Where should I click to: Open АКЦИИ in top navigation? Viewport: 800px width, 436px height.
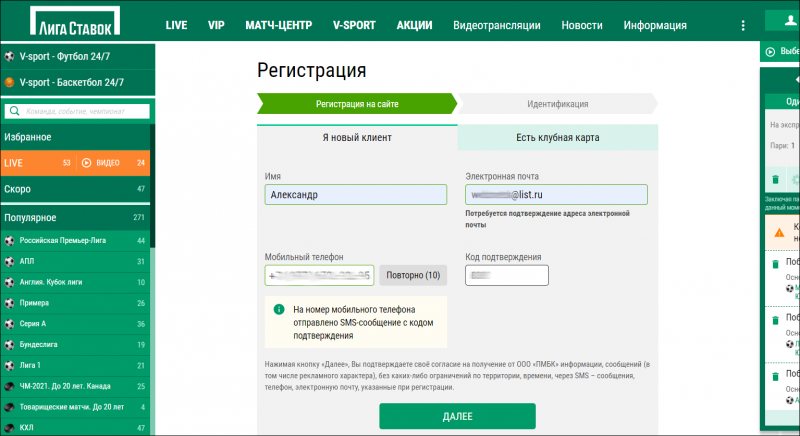pos(414,25)
